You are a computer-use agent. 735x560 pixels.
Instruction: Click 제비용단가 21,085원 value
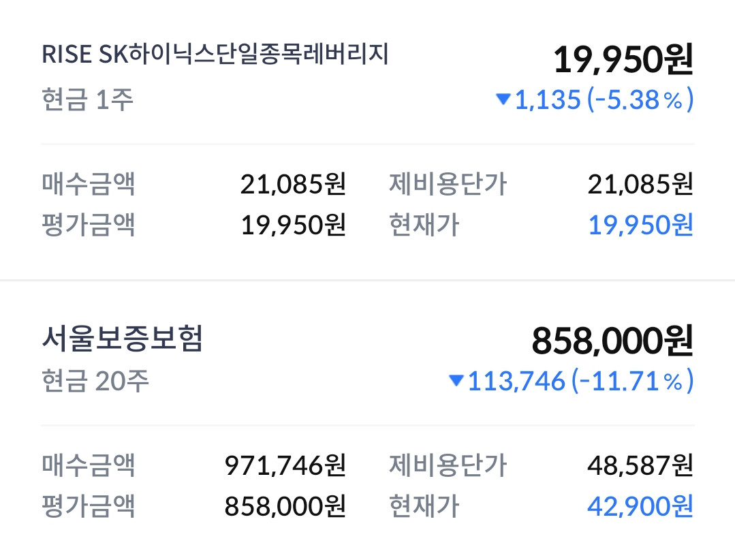coord(640,184)
